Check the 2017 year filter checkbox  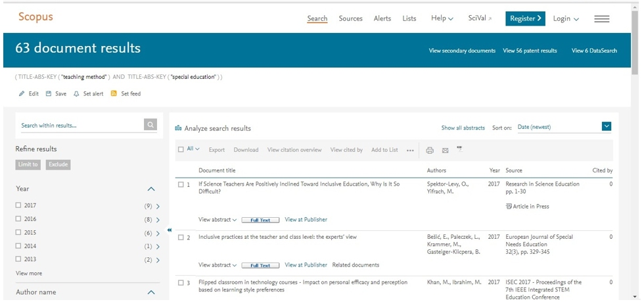(x=18, y=205)
